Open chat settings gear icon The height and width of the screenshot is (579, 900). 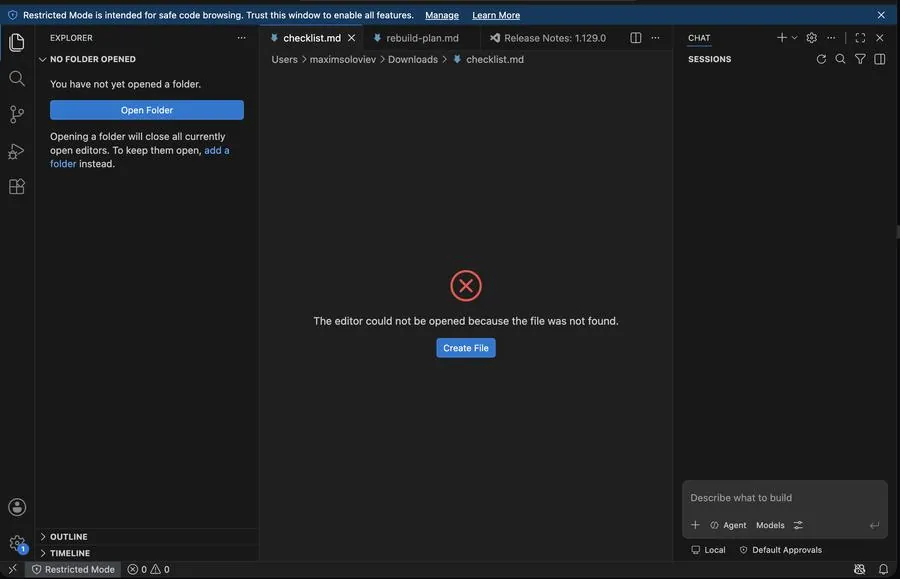pyautogui.click(x=811, y=38)
